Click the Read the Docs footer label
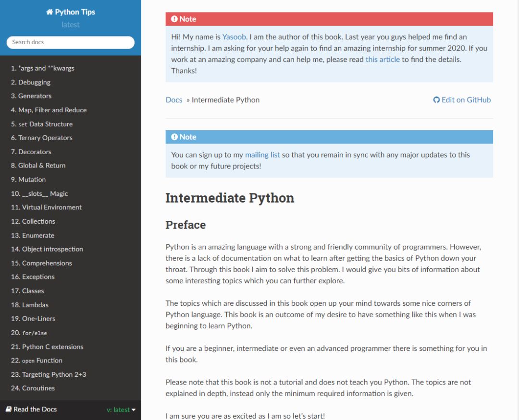Screen dimensions: 519x420 35,409
